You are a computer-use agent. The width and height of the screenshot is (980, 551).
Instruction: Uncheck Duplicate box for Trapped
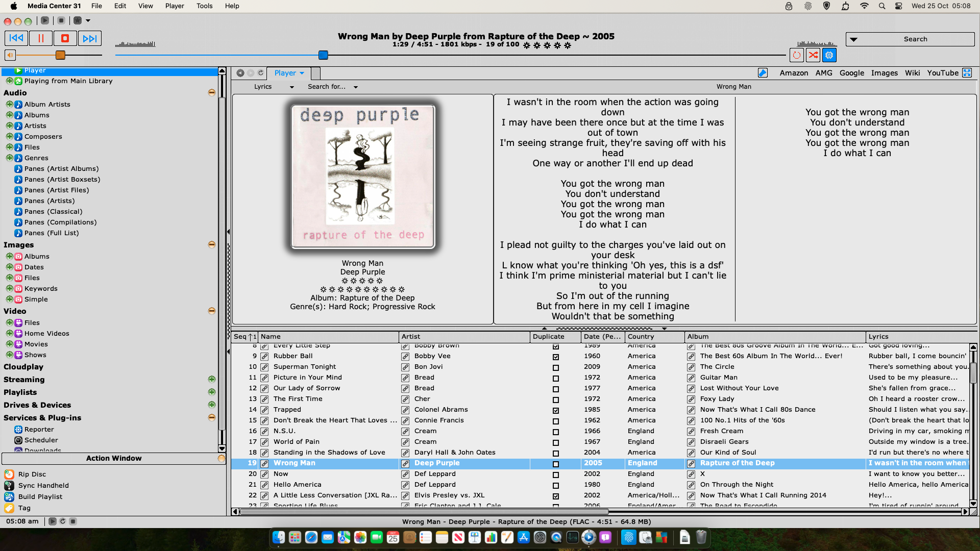click(x=556, y=411)
